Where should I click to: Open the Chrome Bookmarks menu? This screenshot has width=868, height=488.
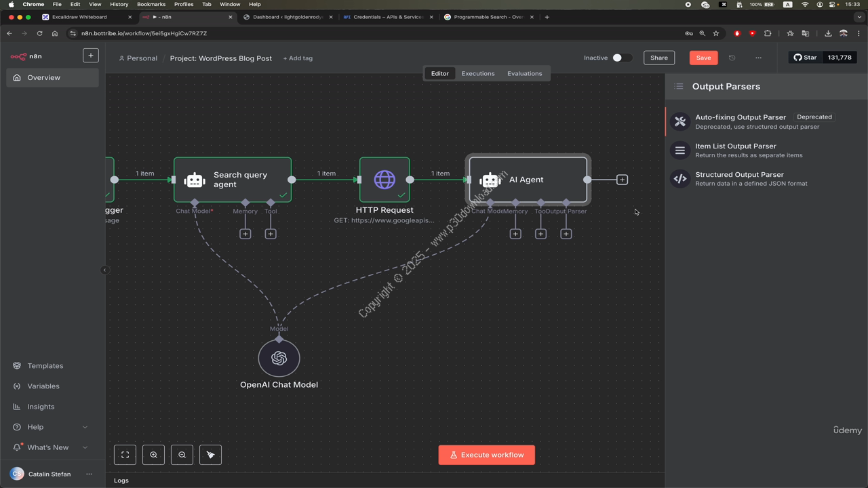(151, 4)
